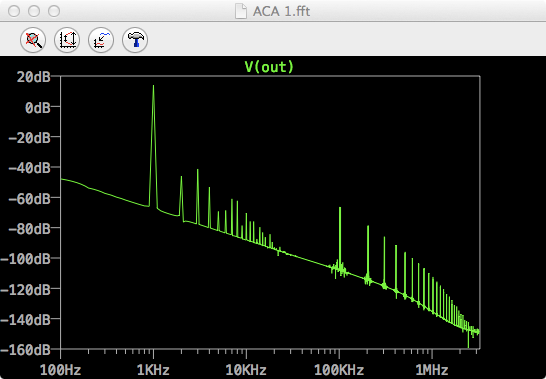Click the -120dB vertical axis label
The image size is (546, 379).
coord(25,289)
